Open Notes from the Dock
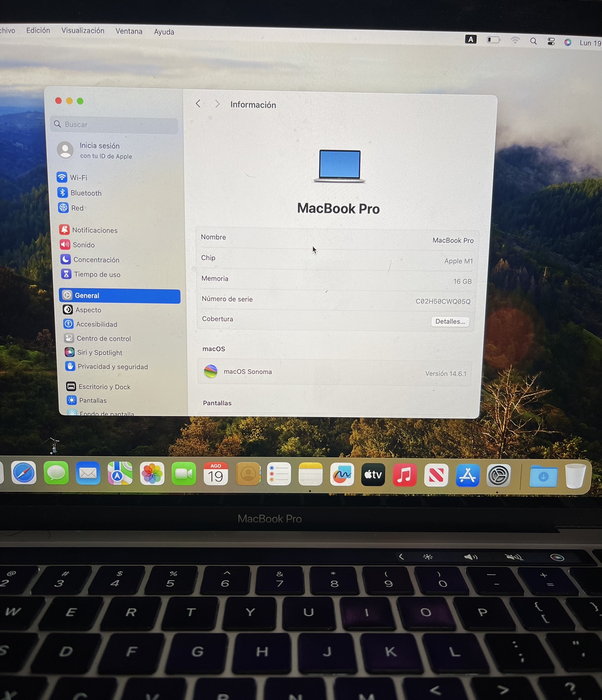This screenshot has width=602, height=700. 310,475
